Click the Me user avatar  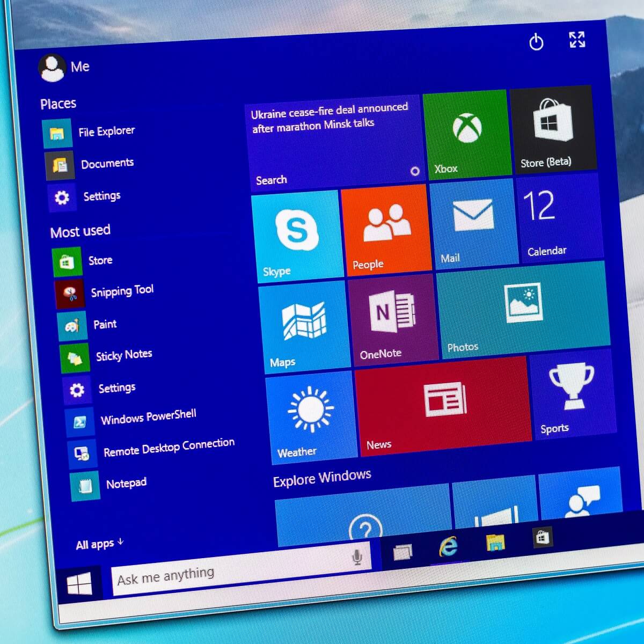click(52, 68)
